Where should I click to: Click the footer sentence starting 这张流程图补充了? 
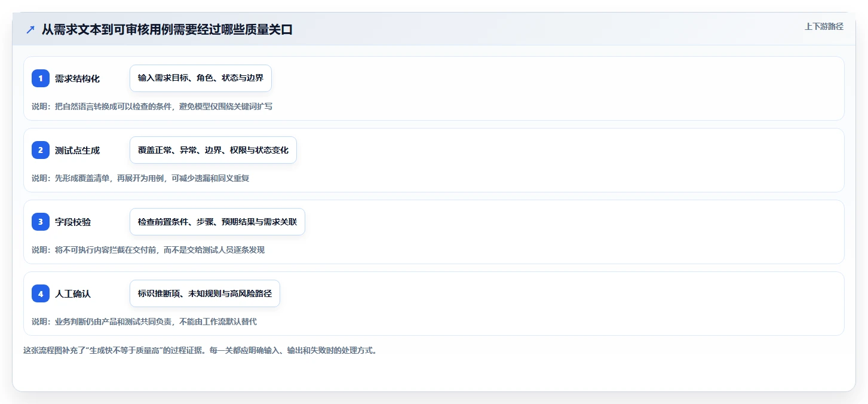[200, 350]
